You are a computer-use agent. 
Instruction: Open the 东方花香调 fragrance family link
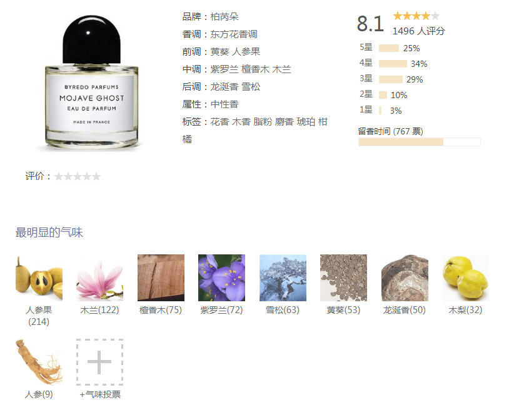[x=234, y=34]
